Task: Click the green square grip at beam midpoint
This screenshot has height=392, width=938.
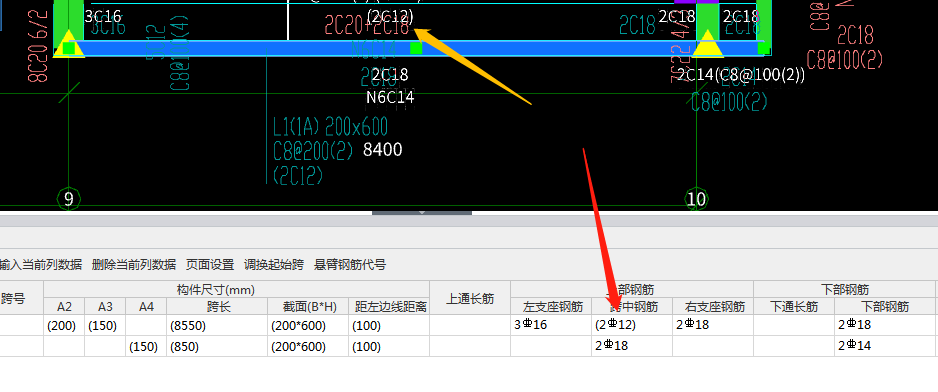Action: click(416, 48)
